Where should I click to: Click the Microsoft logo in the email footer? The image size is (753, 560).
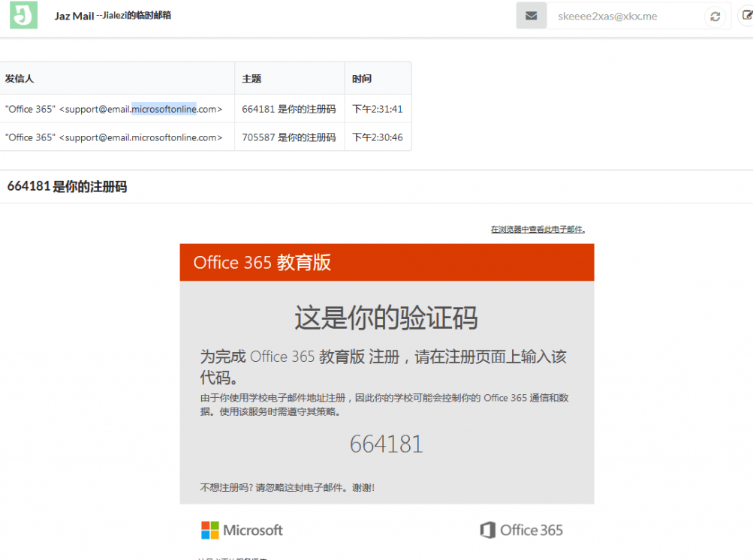tap(242, 530)
